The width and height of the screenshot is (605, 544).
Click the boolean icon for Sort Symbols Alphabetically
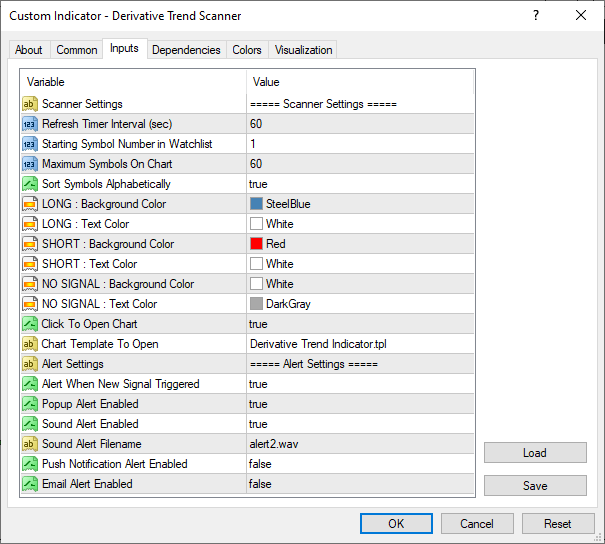pos(30,184)
